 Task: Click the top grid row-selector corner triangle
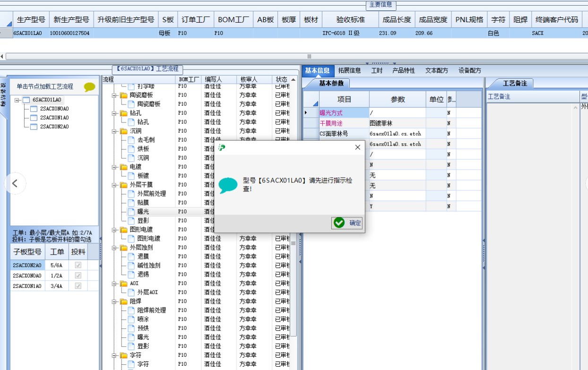(x=9, y=23)
